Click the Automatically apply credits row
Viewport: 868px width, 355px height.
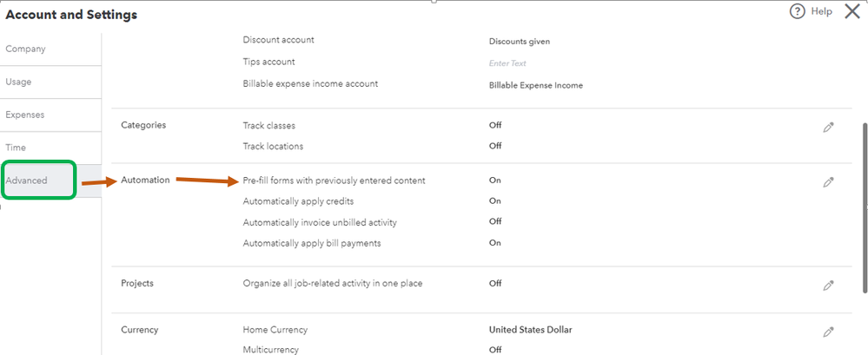[x=298, y=201]
